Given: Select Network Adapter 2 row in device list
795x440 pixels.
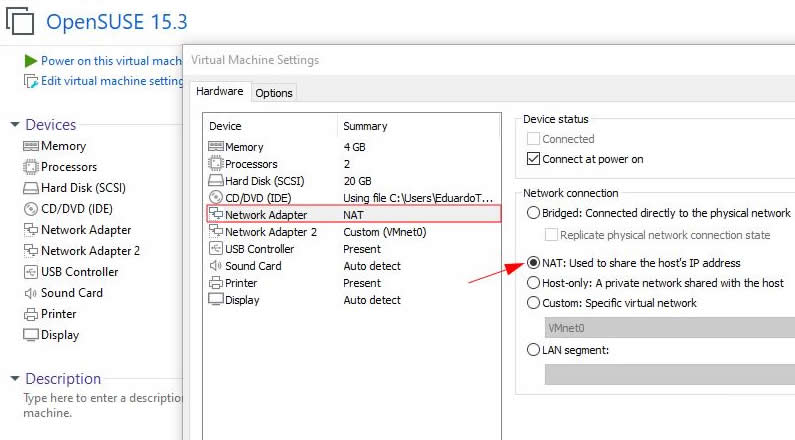Looking at the screenshot, I should click(x=271, y=232).
